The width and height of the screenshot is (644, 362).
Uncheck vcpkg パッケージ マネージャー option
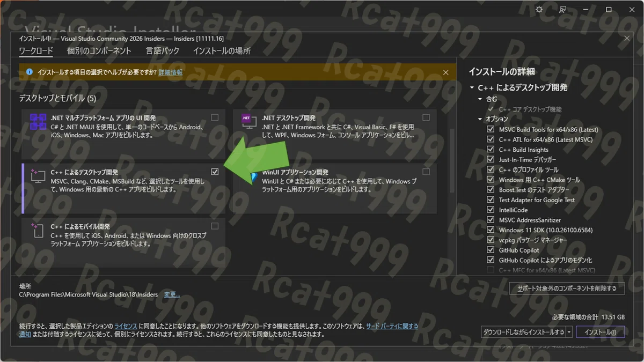click(490, 240)
